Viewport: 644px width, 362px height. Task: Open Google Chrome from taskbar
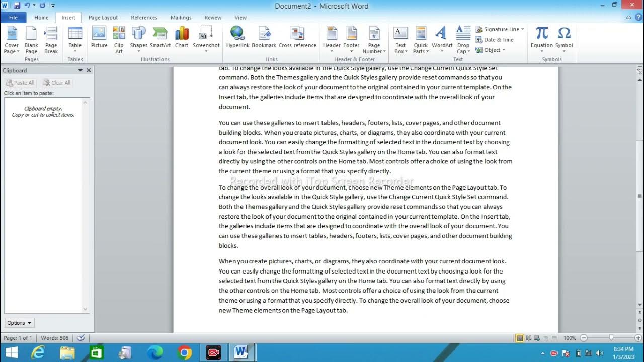[x=185, y=353]
